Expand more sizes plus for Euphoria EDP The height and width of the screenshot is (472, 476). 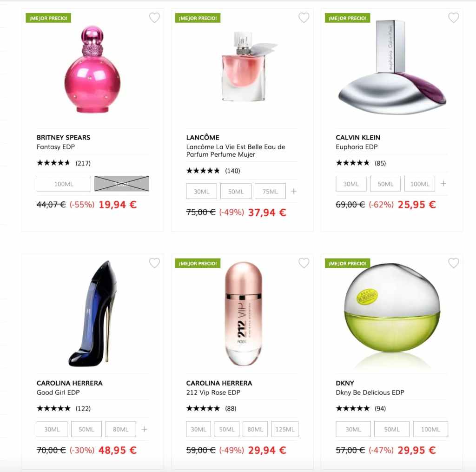443,184
